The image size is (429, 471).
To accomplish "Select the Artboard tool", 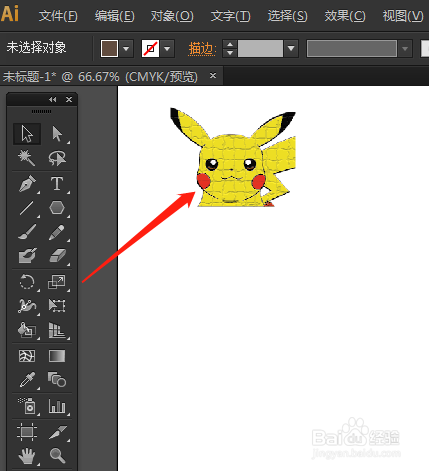I will 27,432.
